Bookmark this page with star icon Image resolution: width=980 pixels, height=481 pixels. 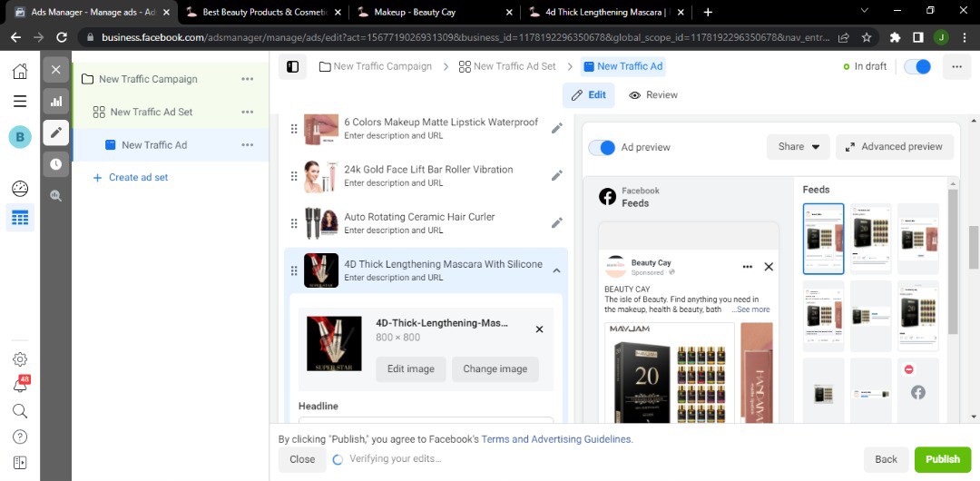[867, 37]
